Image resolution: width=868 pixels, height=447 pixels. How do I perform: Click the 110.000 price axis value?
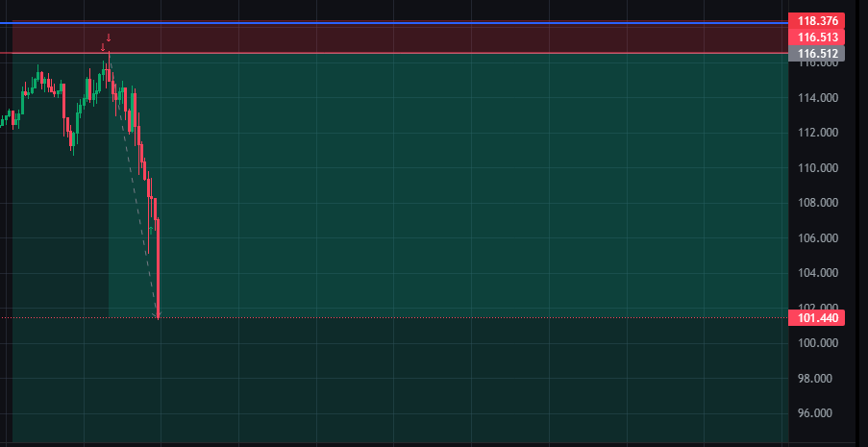click(x=818, y=168)
